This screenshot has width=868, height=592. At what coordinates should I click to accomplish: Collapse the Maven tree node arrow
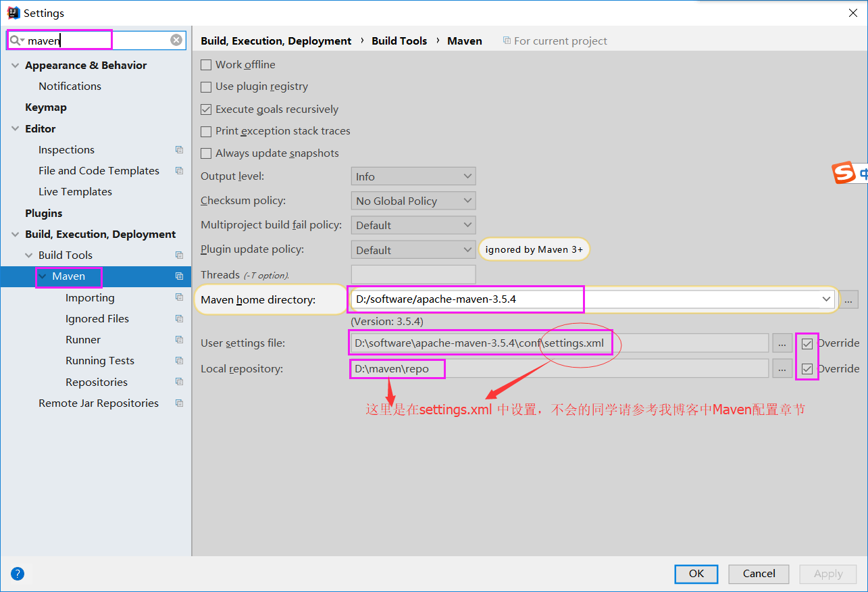point(43,276)
